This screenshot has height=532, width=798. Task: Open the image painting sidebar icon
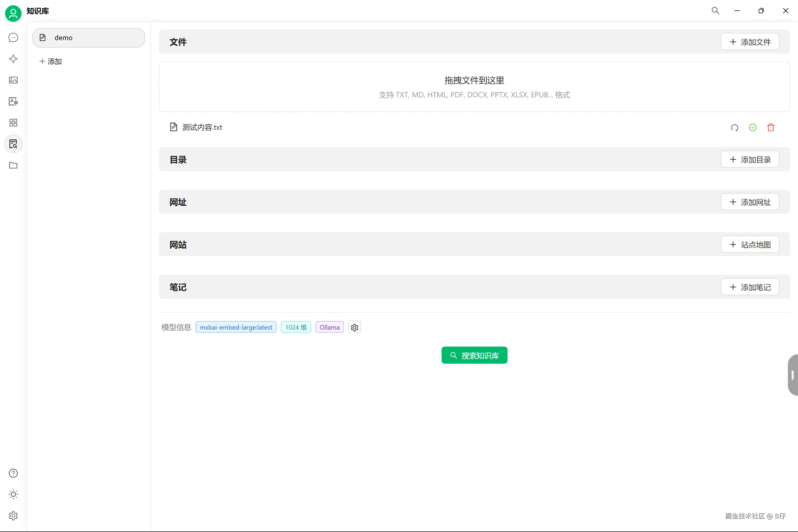pyautogui.click(x=13, y=80)
